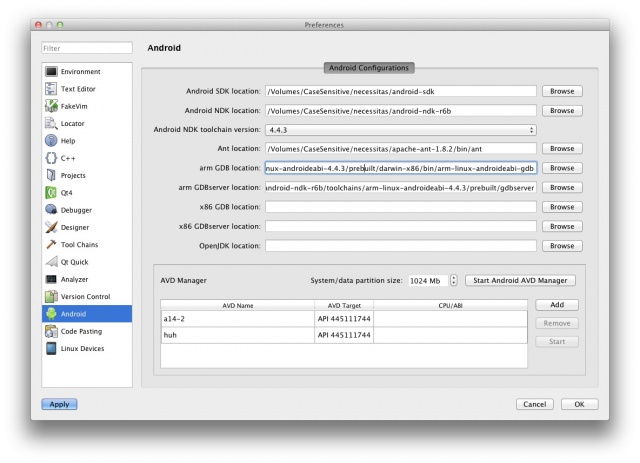Select the C++ braces icon

click(51, 158)
